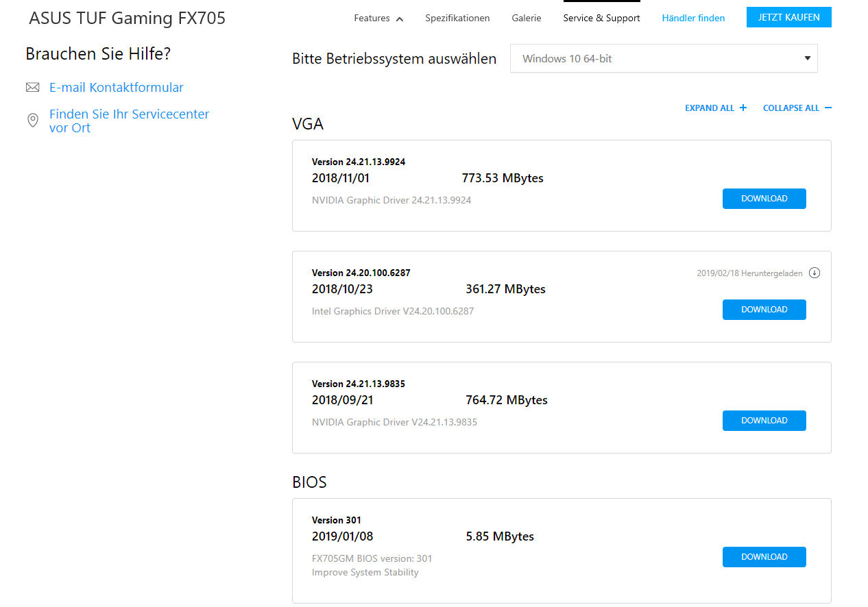Click the ASUS TUF Gaming FX705 title

(x=127, y=18)
